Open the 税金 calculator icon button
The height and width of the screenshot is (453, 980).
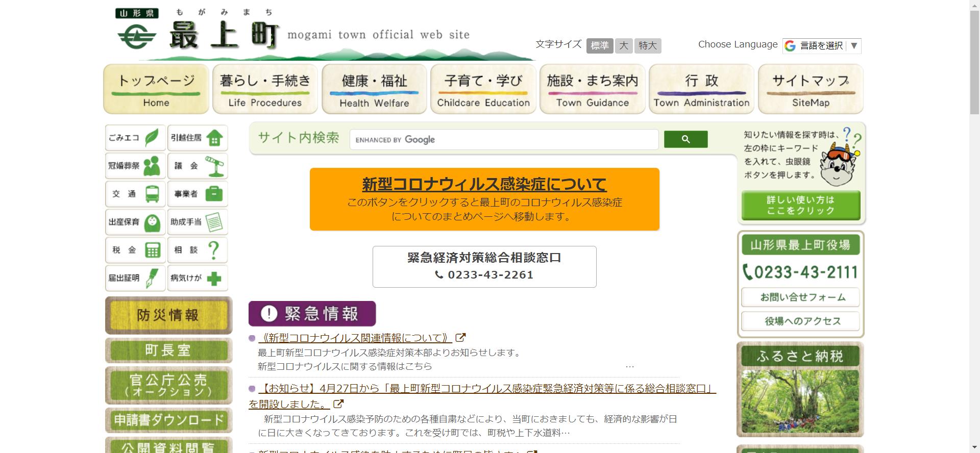[136, 250]
